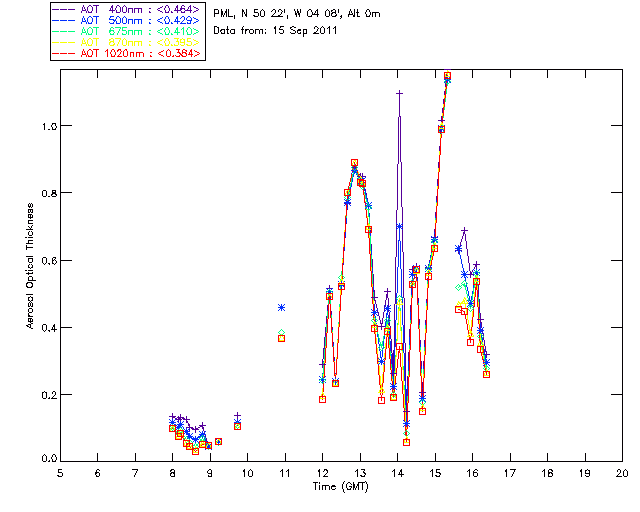The image size is (640, 512).
Task: Click the x-axis tick label 18
Action: pos(547,473)
